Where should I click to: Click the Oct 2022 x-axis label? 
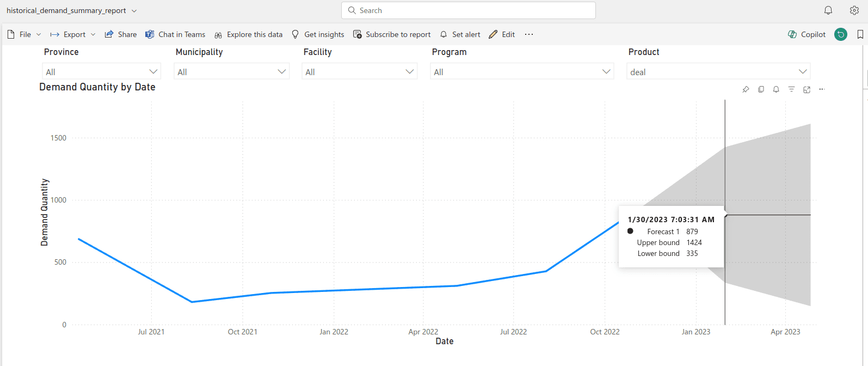[x=605, y=332]
